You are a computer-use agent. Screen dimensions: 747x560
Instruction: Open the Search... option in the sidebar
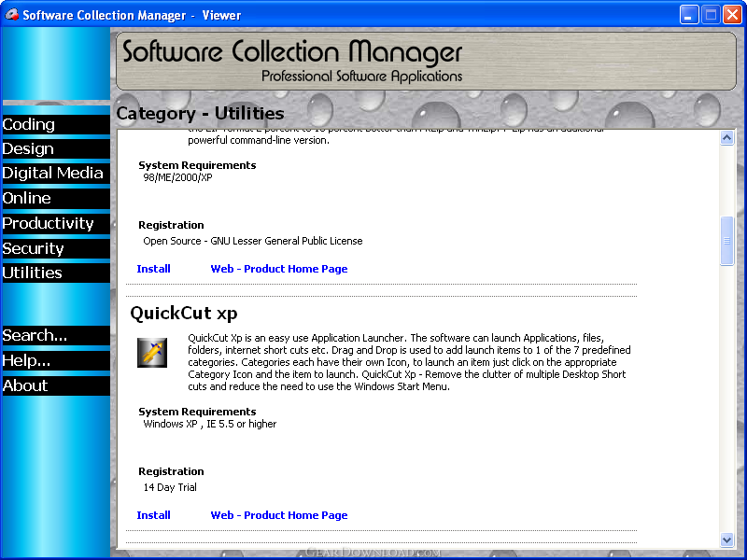pyautogui.click(x=56, y=335)
